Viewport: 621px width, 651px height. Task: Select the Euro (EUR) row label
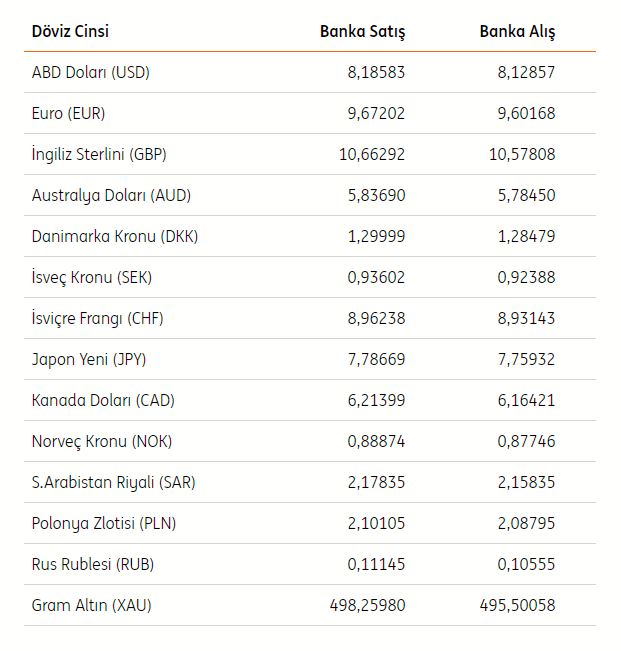click(x=68, y=113)
